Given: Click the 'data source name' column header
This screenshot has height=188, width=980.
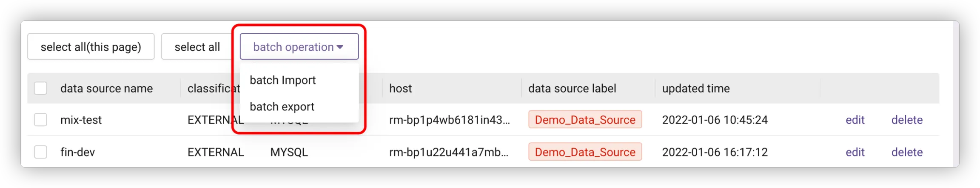Looking at the screenshot, I should (106, 88).
